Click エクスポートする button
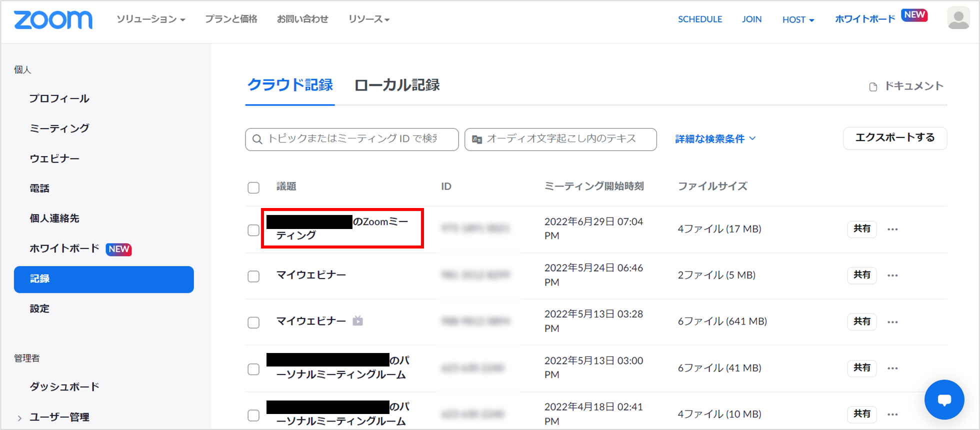 [x=895, y=138]
